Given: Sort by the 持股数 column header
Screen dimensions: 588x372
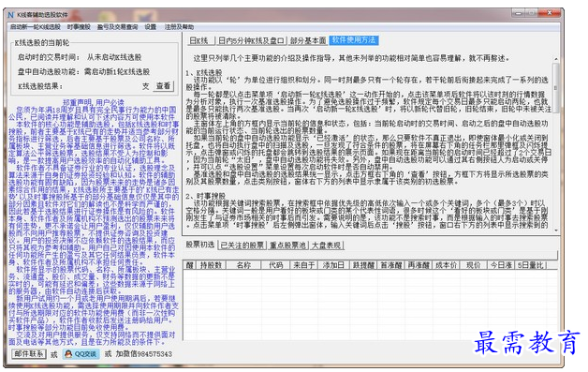Looking at the screenshot, I should pyautogui.click(x=211, y=265).
